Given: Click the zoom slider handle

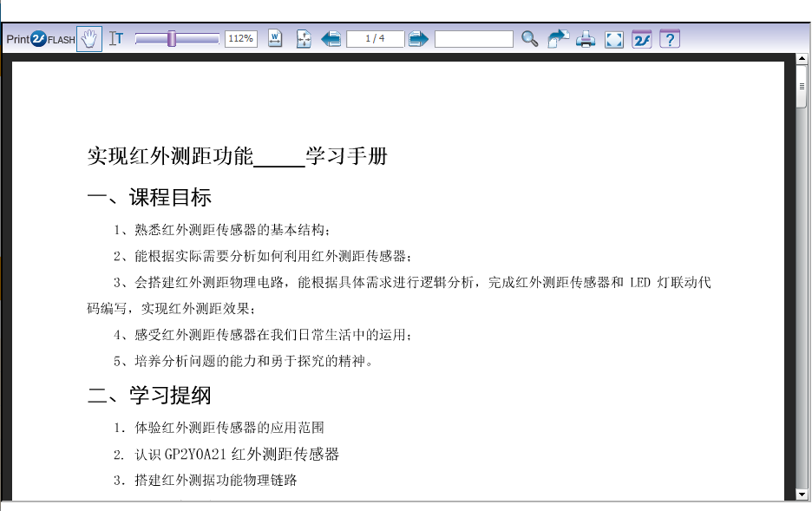Looking at the screenshot, I should (x=172, y=38).
